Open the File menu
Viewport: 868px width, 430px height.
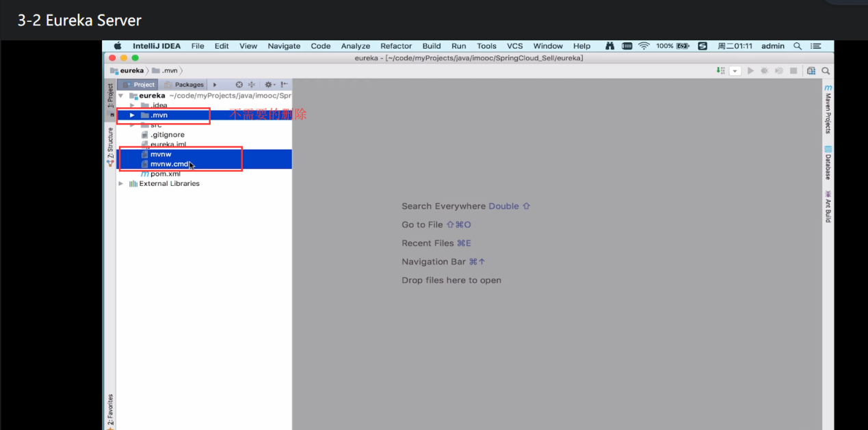pos(198,46)
